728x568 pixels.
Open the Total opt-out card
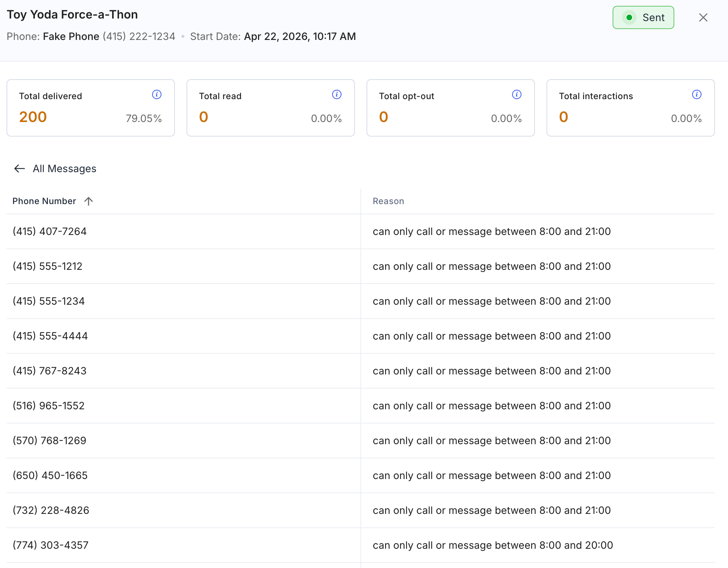pos(451,108)
